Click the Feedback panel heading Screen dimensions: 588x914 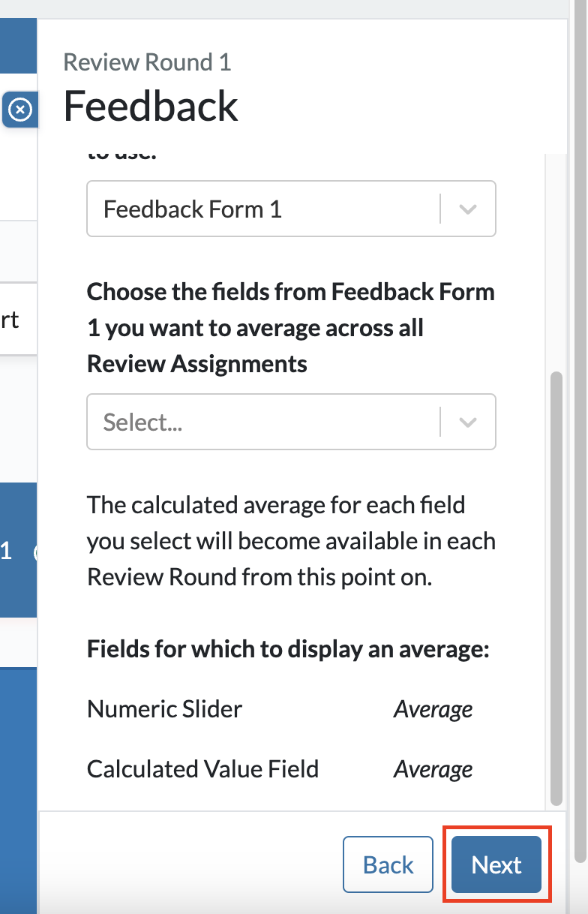point(151,106)
